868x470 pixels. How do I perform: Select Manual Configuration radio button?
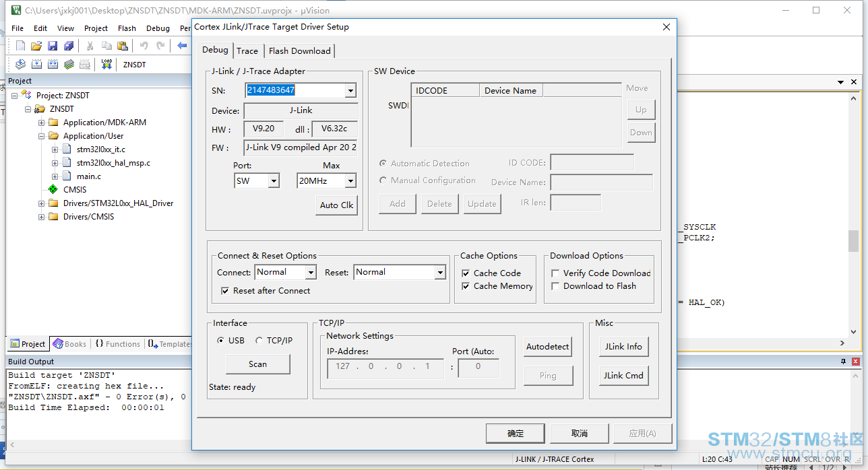(x=383, y=180)
